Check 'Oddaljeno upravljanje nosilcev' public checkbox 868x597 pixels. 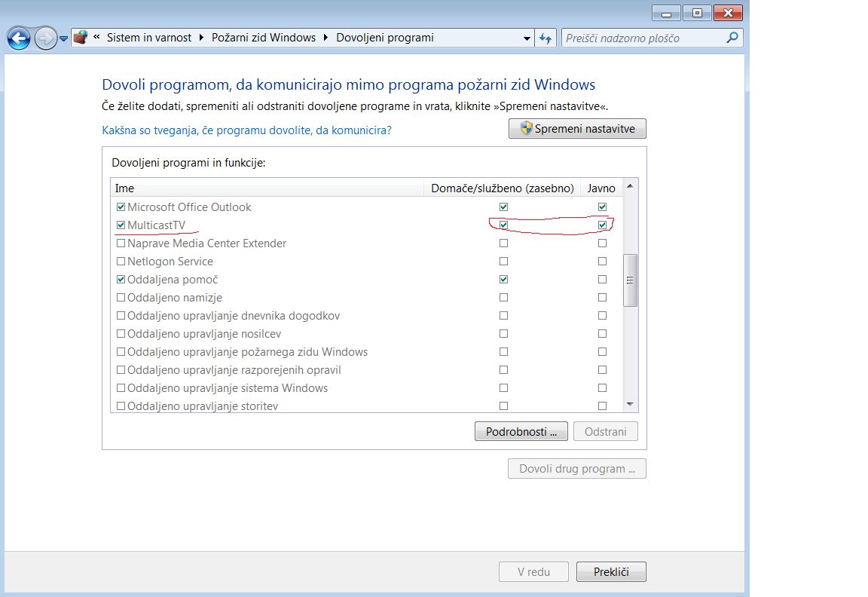point(602,334)
